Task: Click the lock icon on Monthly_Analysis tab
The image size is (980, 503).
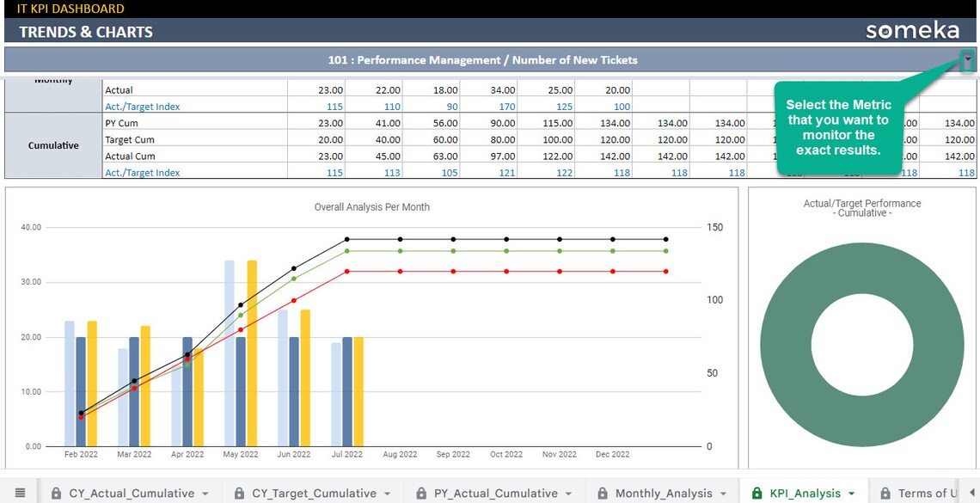Action: coord(603,493)
